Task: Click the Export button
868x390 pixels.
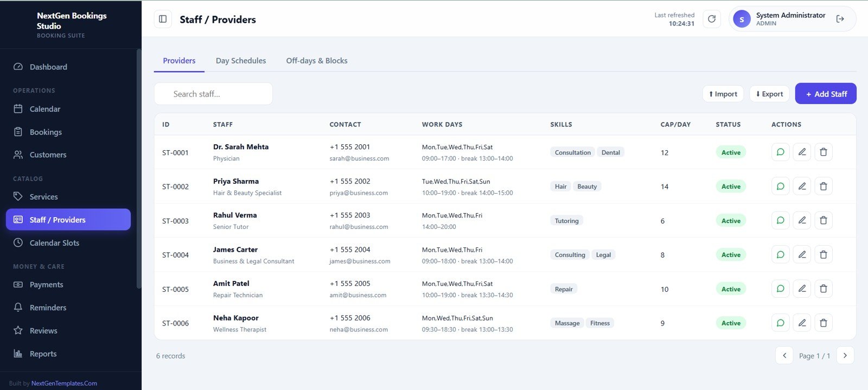Action: click(769, 94)
